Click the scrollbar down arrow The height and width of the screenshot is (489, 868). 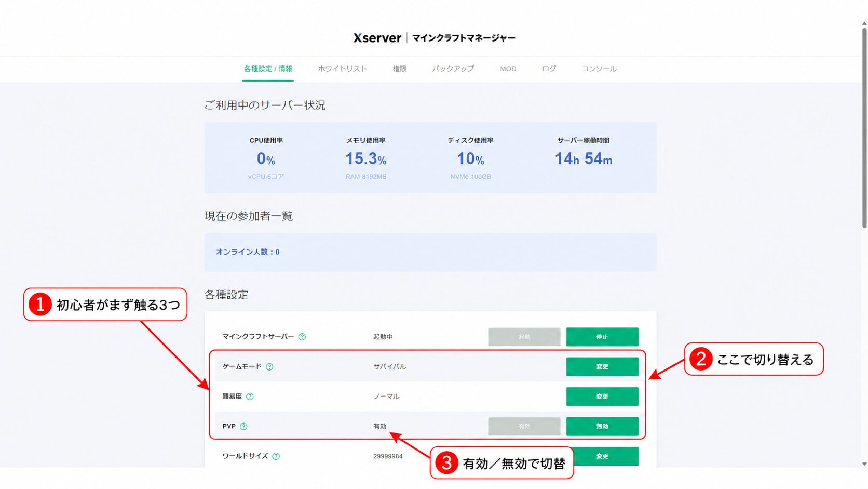click(x=864, y=464)
